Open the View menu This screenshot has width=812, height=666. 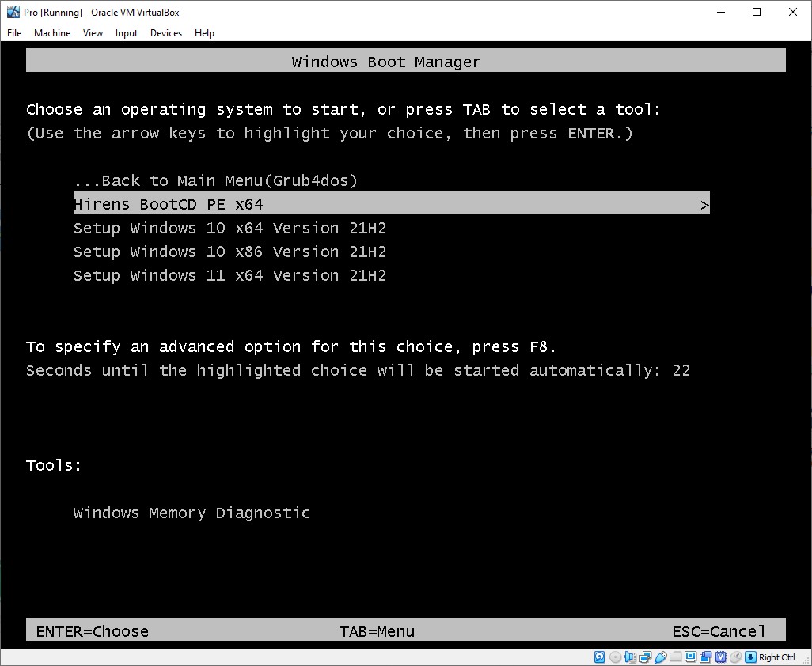click(93, 33)
